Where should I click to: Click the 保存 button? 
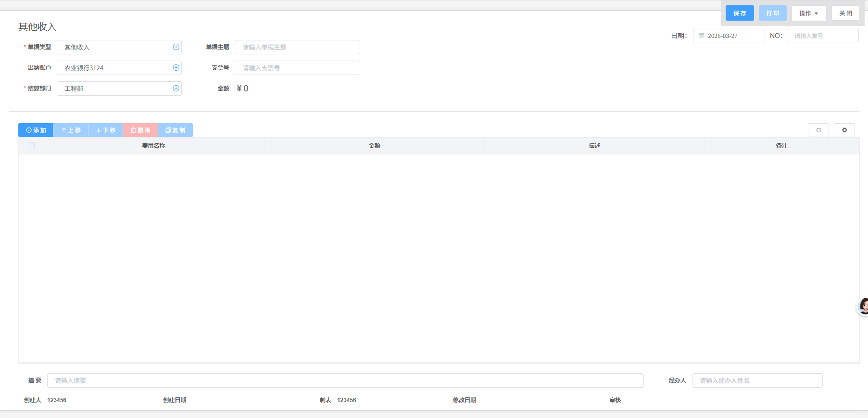click(x=740, y=13)
